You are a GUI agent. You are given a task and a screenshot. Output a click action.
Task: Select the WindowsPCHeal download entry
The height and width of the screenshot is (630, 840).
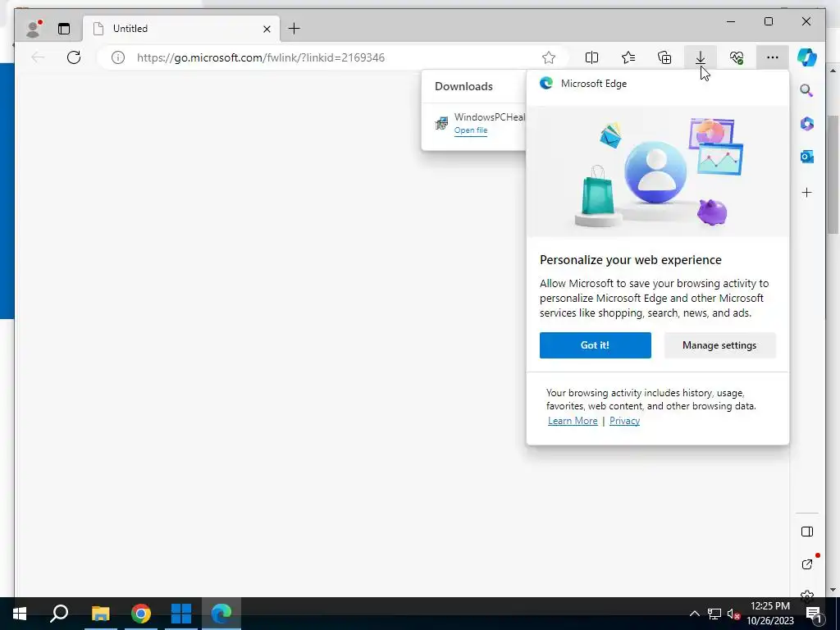[x=474, y=123]
